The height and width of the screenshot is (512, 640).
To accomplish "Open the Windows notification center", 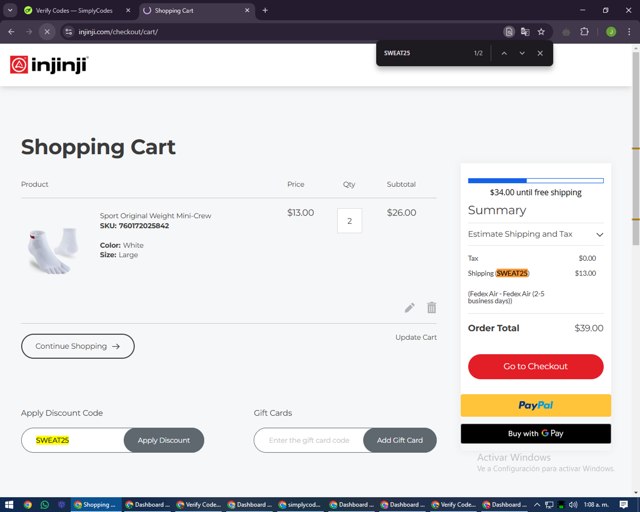I will click(623, 505).
